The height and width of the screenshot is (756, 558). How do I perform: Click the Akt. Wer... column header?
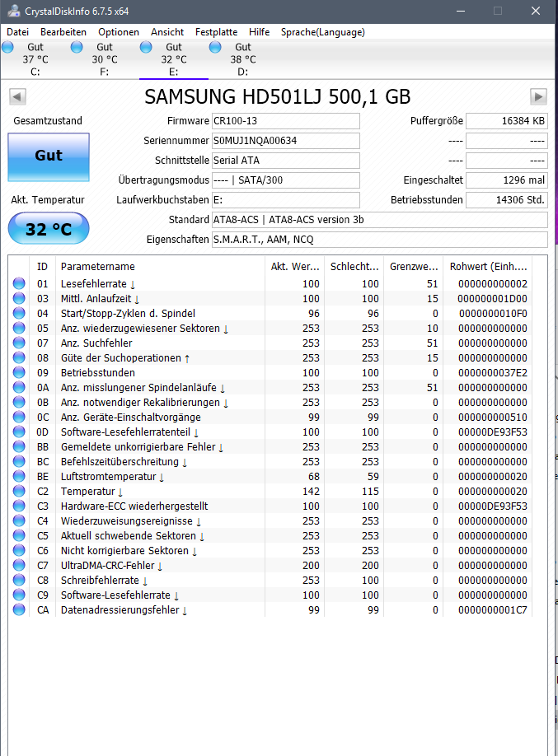tap(295, 267)
